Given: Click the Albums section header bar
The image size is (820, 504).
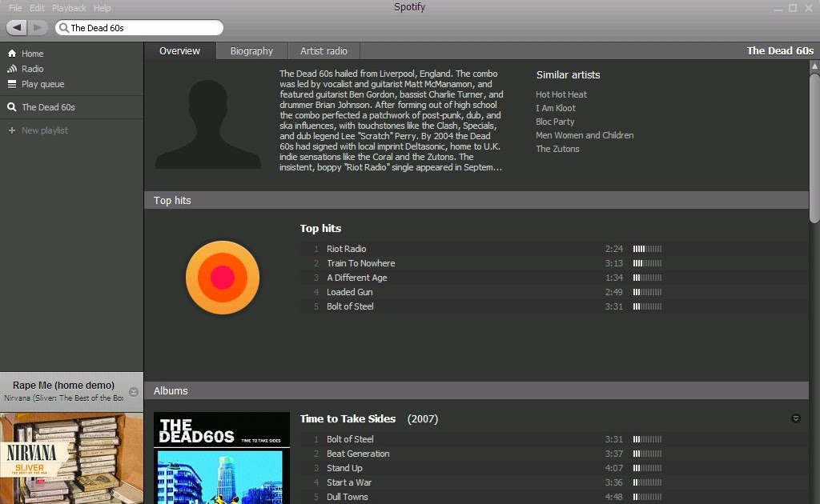Looking at the screenshot, I should 476,390.
